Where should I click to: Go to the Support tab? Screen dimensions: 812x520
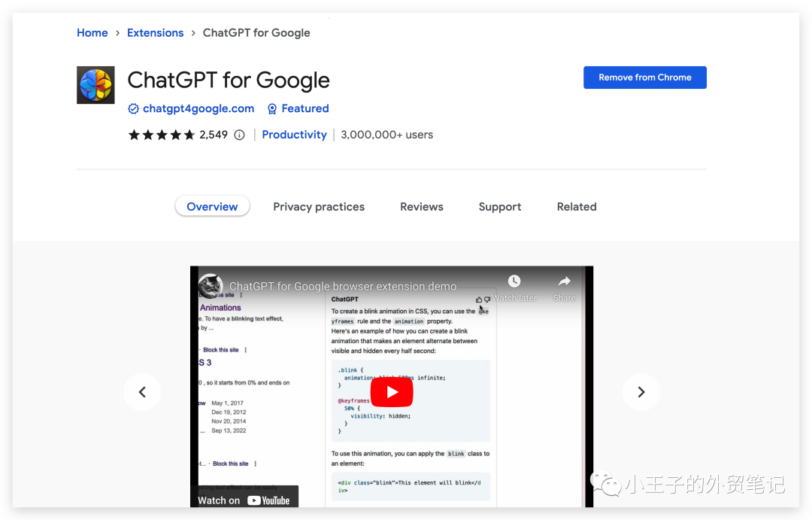pos(500,206)
